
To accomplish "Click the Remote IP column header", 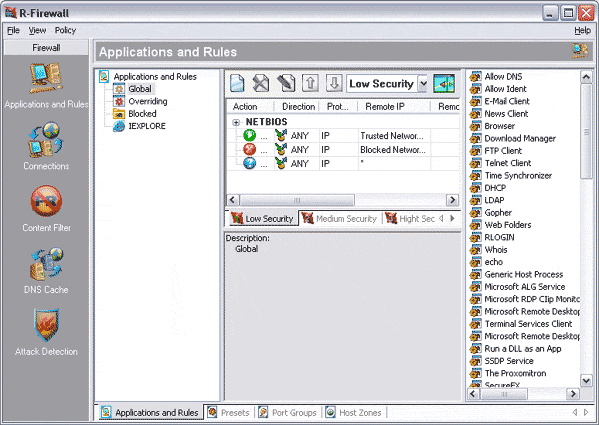I will [x=393, y=107].
